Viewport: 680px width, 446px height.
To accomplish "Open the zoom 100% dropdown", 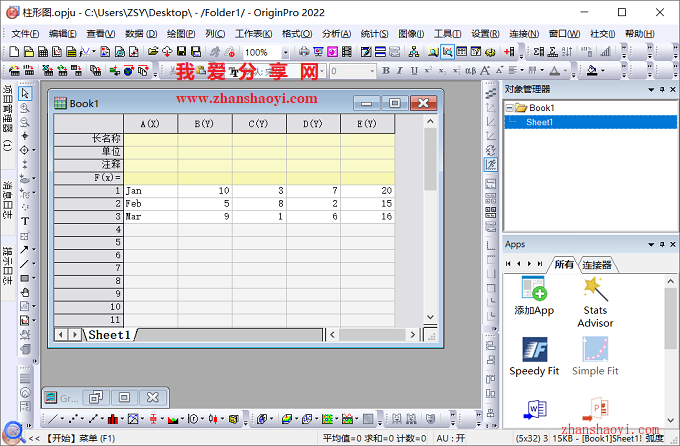I will tap(285, 52).
